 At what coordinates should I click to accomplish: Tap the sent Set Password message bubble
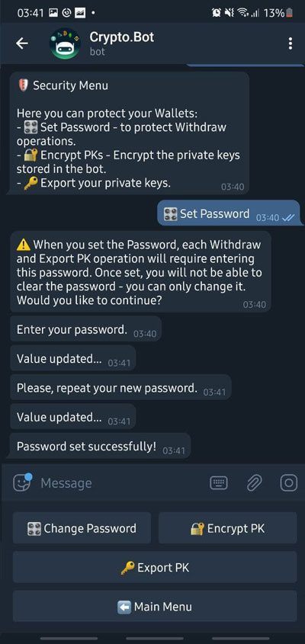point(229,213)
